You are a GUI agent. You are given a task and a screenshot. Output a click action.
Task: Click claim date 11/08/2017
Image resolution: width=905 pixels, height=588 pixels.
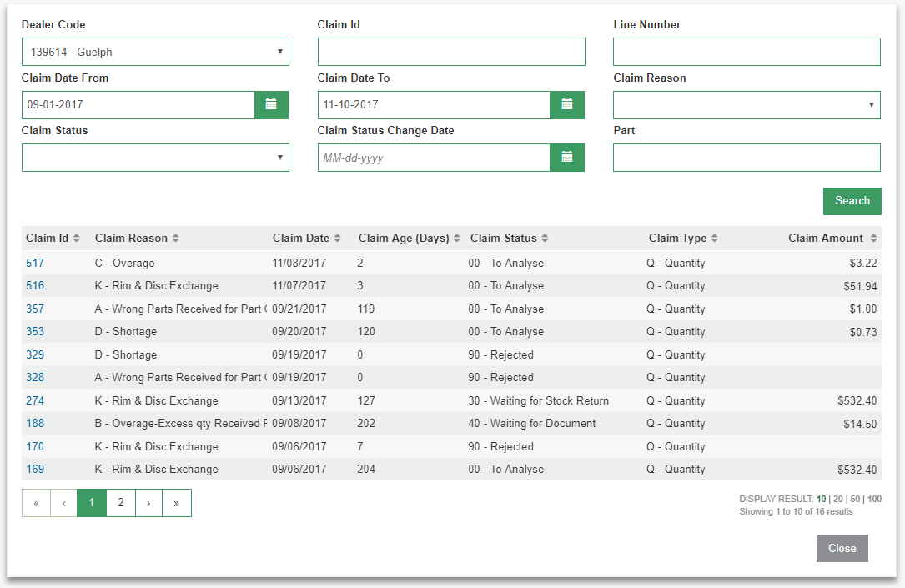(299, 263)
